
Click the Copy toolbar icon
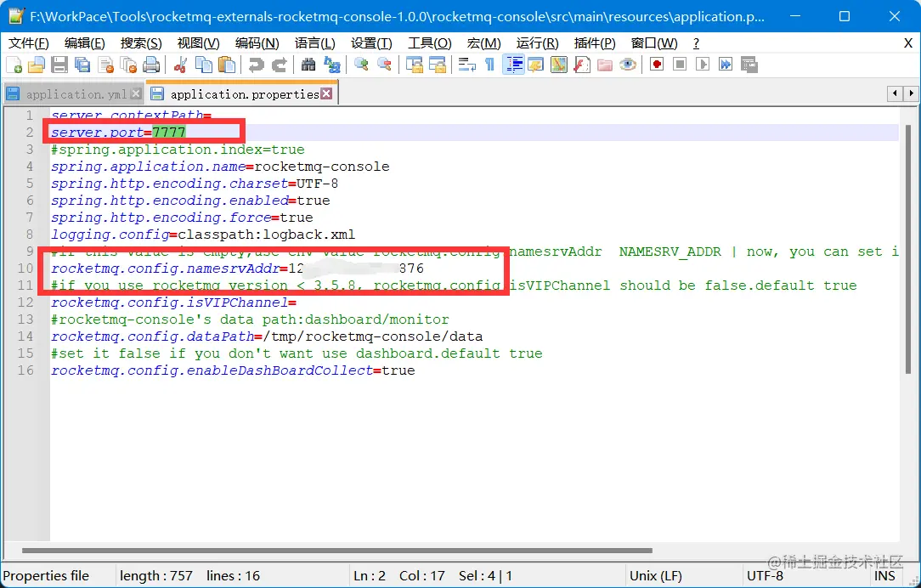click(203, 64)
